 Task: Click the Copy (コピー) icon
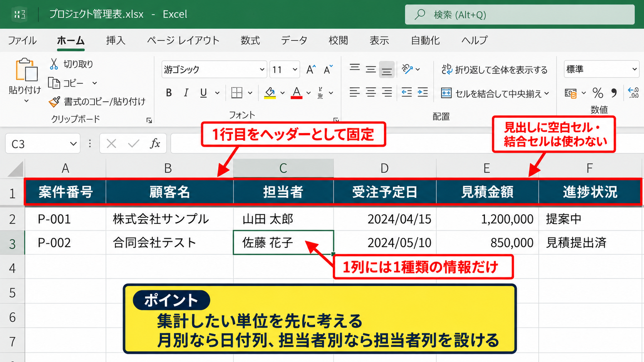[x=54, y=83]
